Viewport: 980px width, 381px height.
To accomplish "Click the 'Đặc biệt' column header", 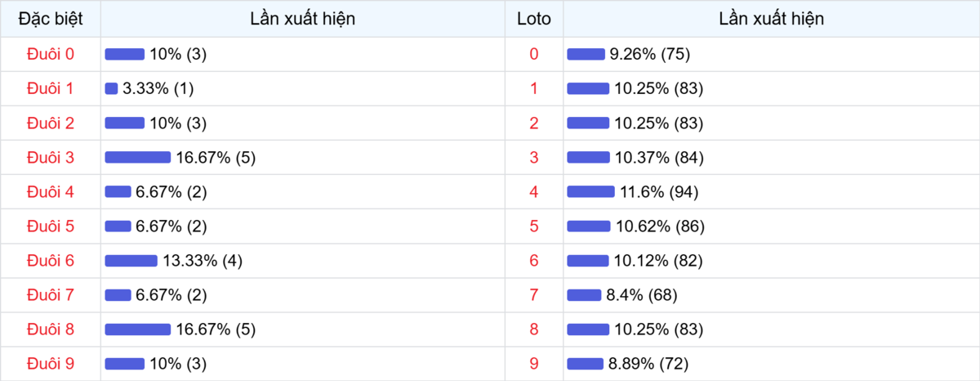I will (51, 19).
